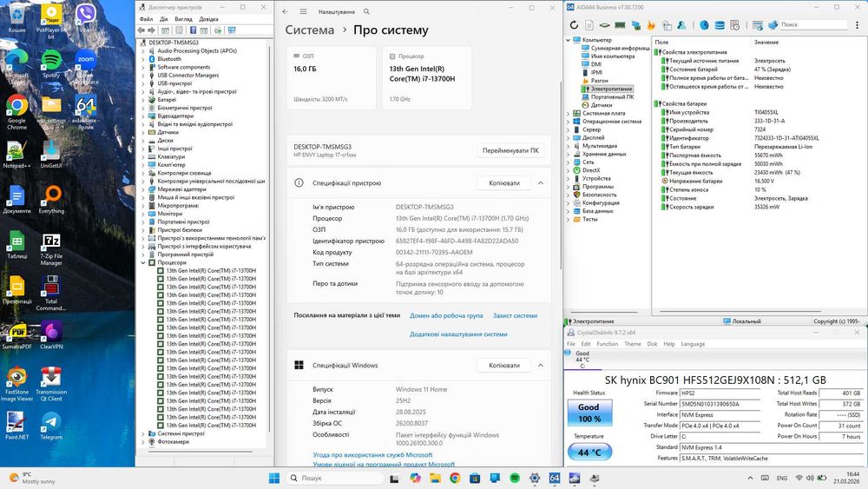Click the Windows Start button

[274, 478]
